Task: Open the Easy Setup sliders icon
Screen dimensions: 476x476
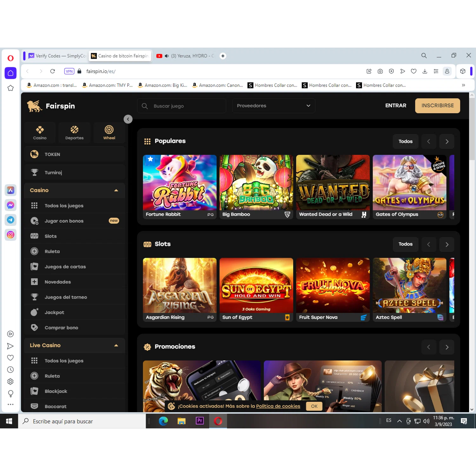Action: point(436,71)
